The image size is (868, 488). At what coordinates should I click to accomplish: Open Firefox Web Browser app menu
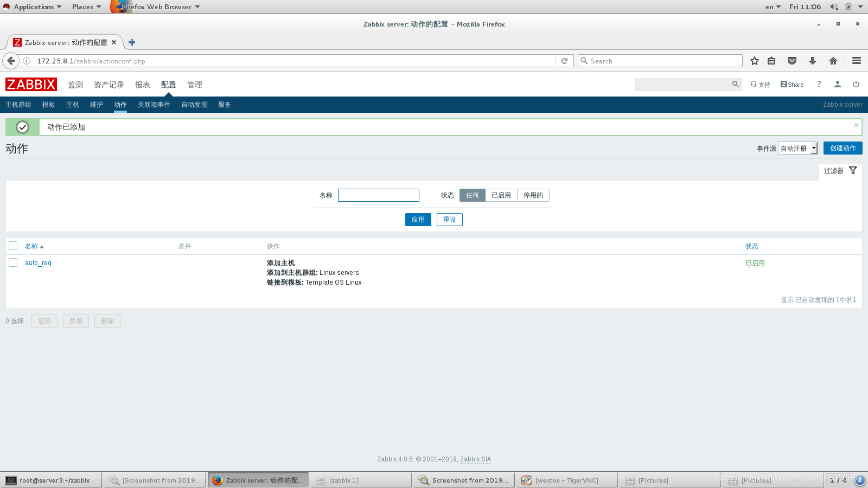156,7
